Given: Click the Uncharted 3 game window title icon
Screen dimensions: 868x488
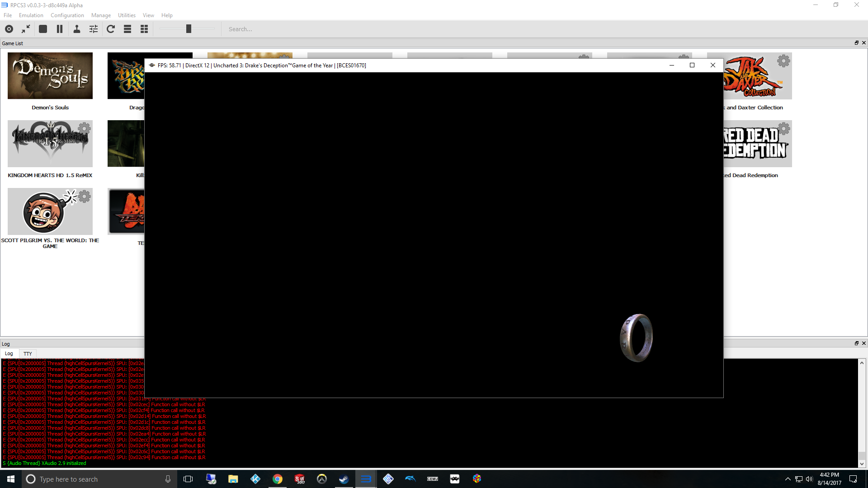Looking at the screenshot, I should (x=152, y=65).
